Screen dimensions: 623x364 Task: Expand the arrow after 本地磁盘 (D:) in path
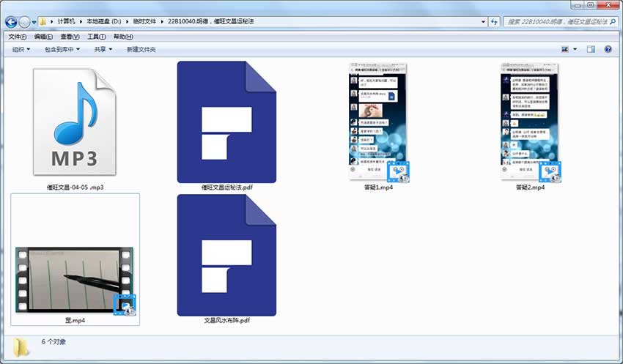point(127,21)
